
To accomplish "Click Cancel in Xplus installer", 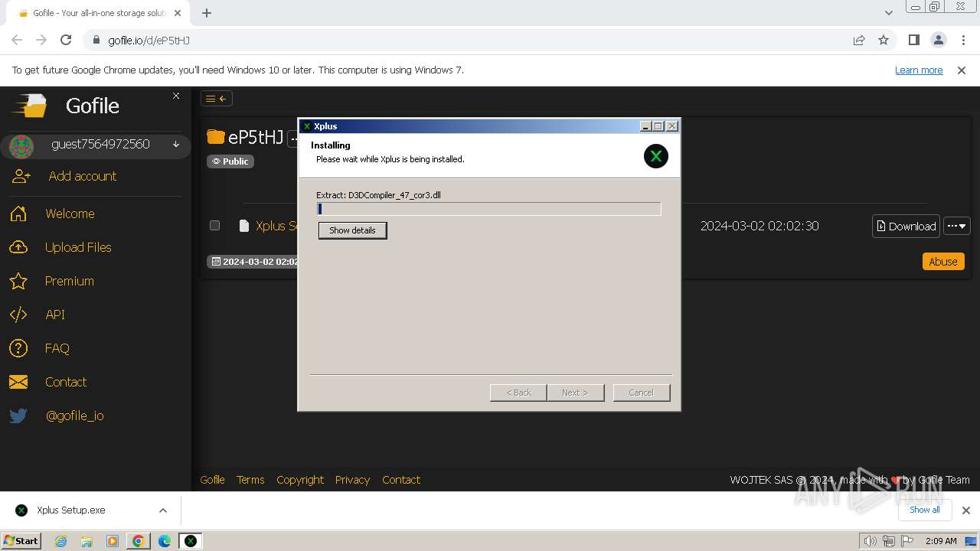I will click(x=641, y=393).
